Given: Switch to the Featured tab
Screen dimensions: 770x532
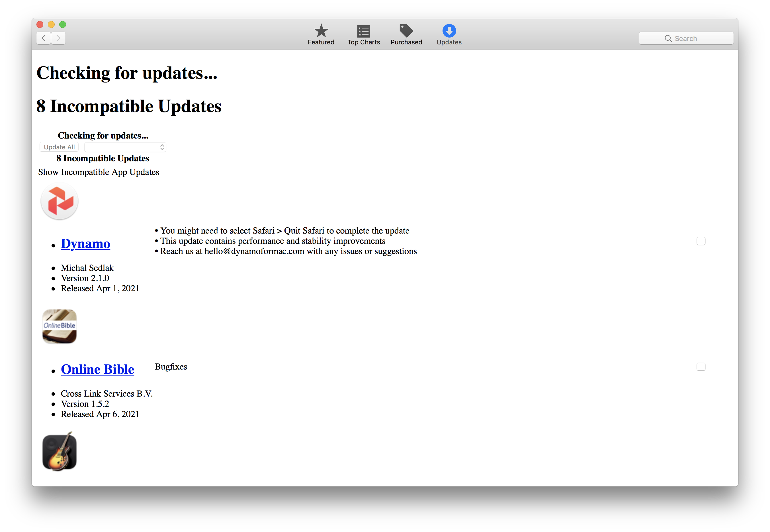Looking at the screenshot, I should click(x=321, y=35).
